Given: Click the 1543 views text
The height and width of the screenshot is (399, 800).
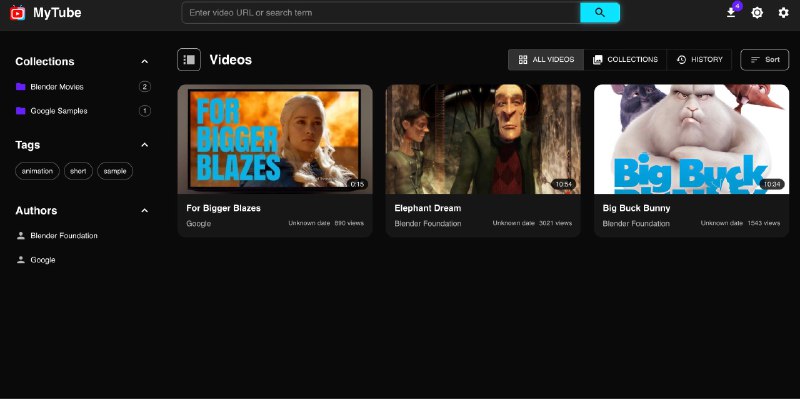Looking at the screenshot, I should pos(764,223).
